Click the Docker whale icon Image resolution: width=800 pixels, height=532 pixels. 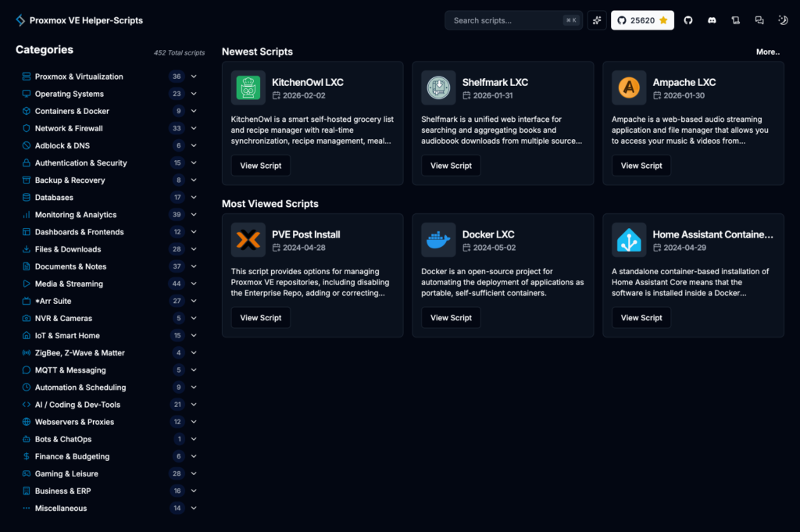click(x=438, y=240)
